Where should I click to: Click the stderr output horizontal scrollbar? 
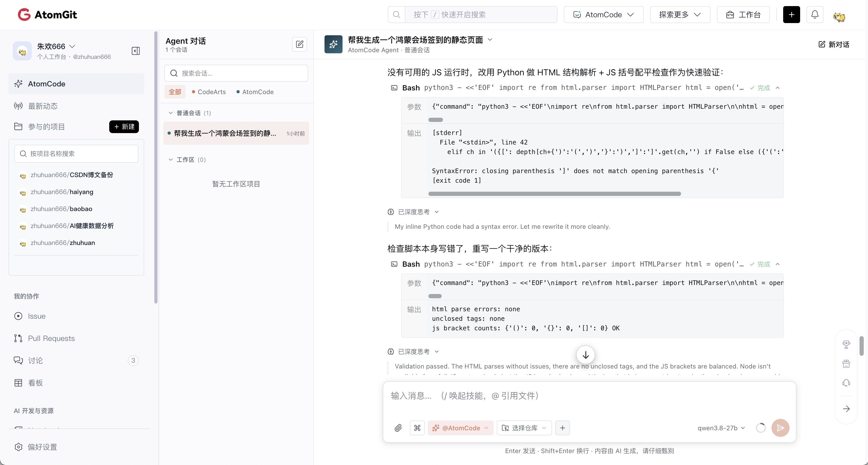554,194
